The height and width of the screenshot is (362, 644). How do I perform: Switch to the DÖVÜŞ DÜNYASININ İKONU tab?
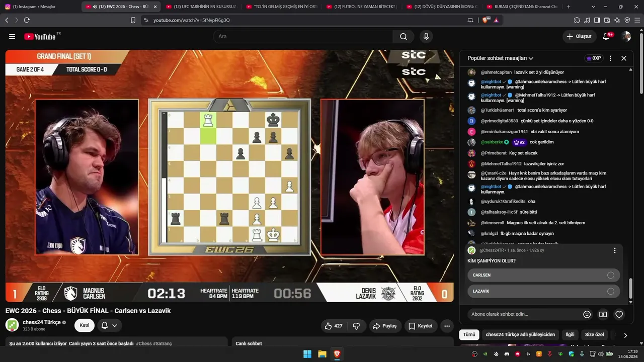[443, 7]
